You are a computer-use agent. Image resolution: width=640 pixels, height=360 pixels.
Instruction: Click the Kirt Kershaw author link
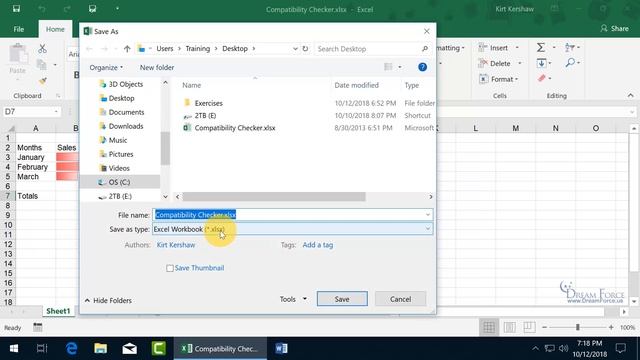point(176,245)
